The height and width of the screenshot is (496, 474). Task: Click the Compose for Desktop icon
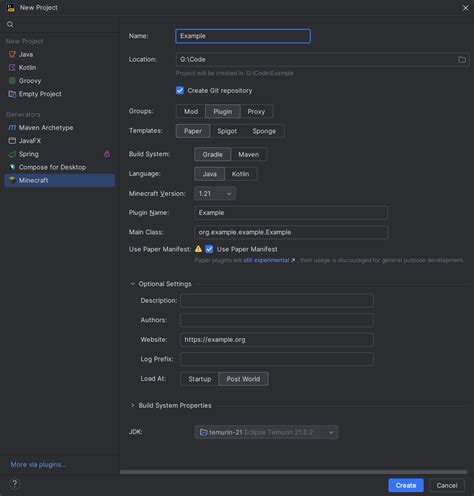(12, 167)
